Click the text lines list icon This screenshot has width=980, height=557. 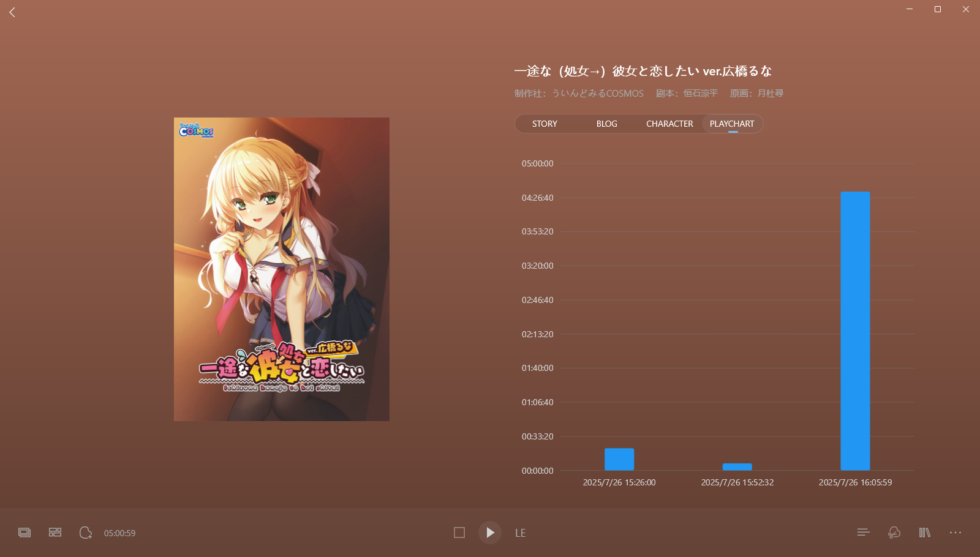click(x=863, y=533)
